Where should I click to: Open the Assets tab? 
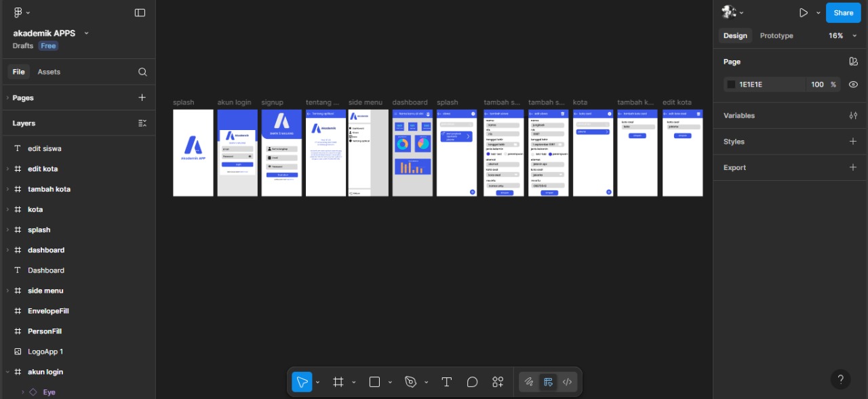point(49,72)
